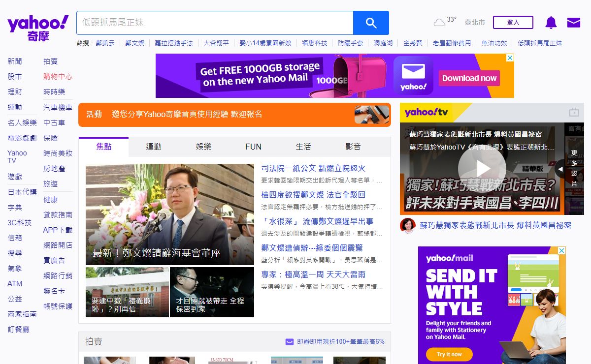Open 汽車機車 in the sidebar
This screenshot has width=591, height=364.
58,107
